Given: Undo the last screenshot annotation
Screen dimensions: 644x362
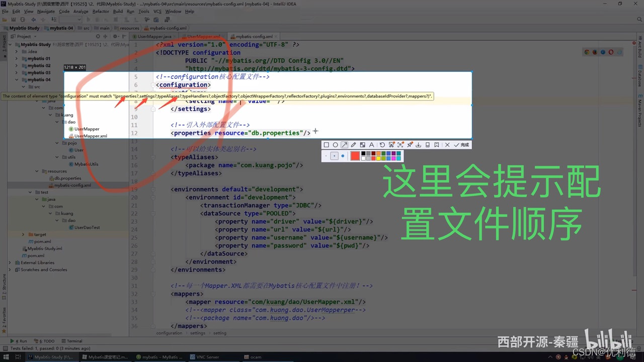Looking at the screenshot, I should pos(382,145).
